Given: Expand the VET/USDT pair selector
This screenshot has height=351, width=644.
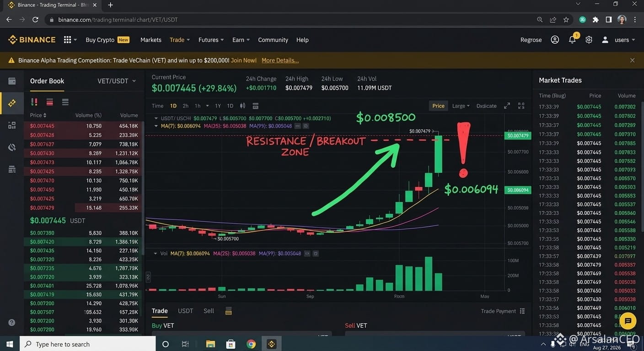Looking at the screenshot, I should (x=117, y=81).
